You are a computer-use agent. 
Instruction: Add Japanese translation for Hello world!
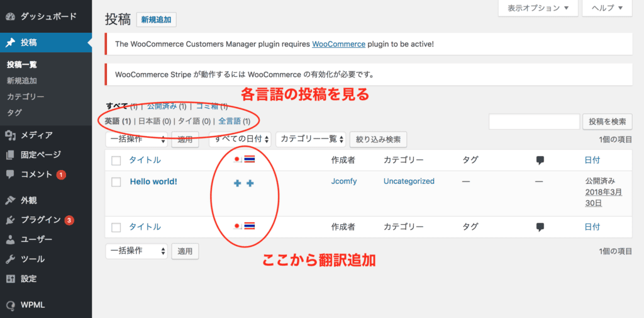pyautogui.click(x=237, y=183)
